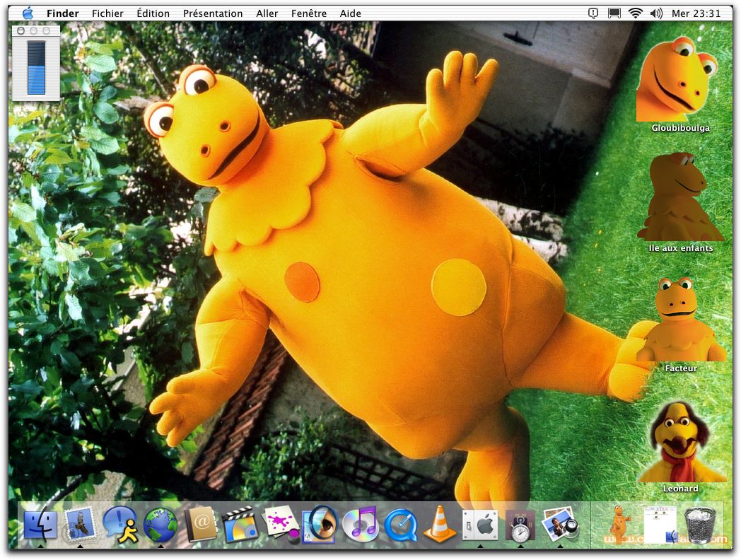Launch iMovie clapperboard icon in Dock
This screenshot has height=560, width=741.
[240, 525]
